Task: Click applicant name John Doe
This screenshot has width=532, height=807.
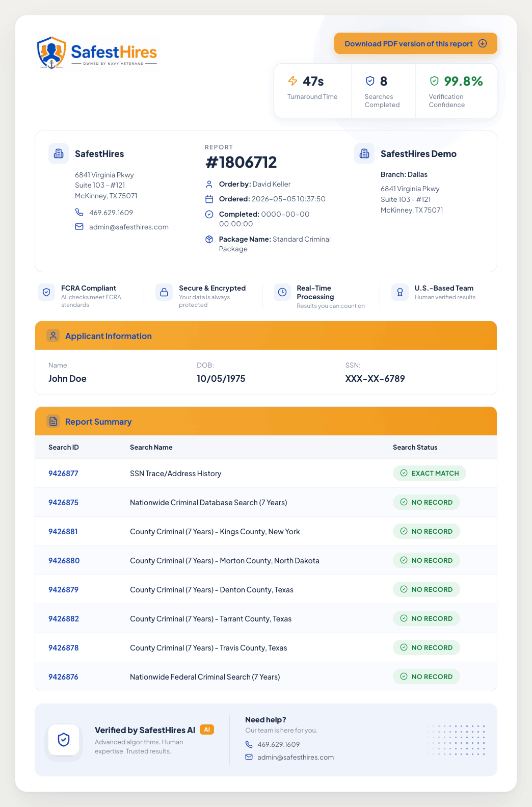Action: pyautogui.click(x=67, y=379)
